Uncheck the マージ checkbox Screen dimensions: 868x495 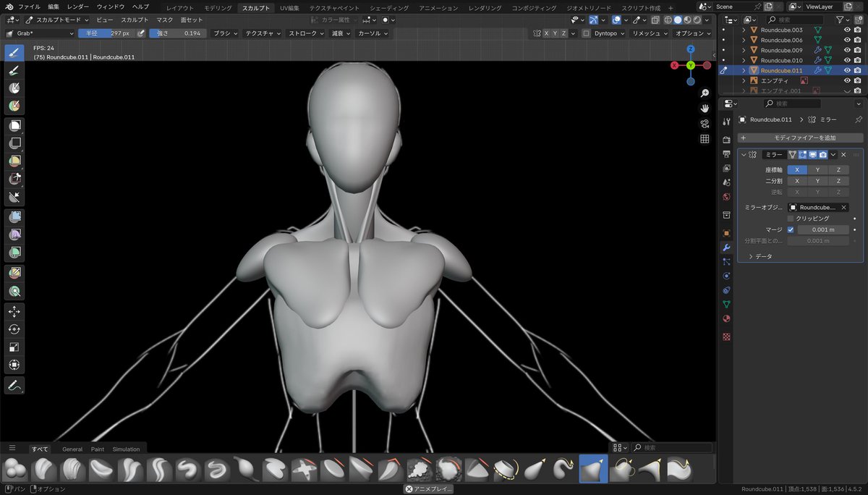click(791, 229)
